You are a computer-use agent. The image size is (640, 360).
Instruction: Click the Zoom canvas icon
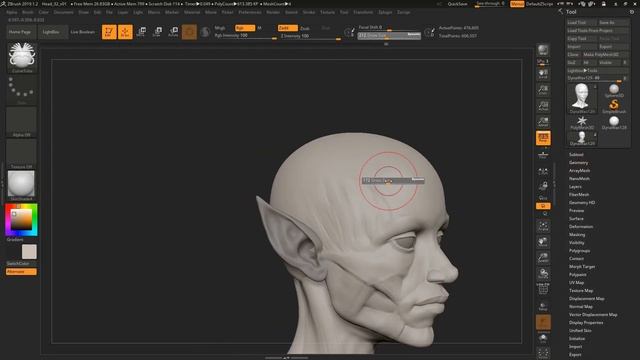[x=543, y=90]
